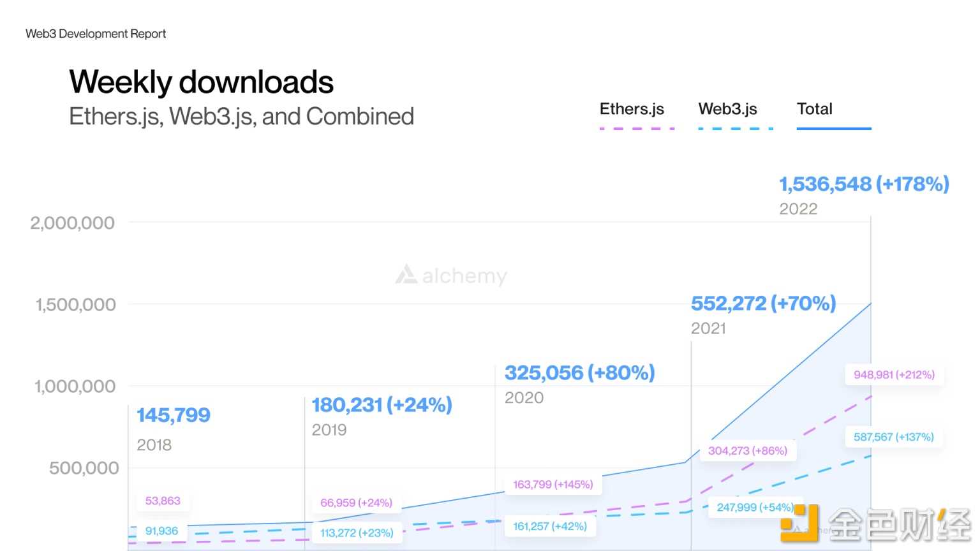Click the gold Jinse Finance logo icon

(x=799, y=524)
